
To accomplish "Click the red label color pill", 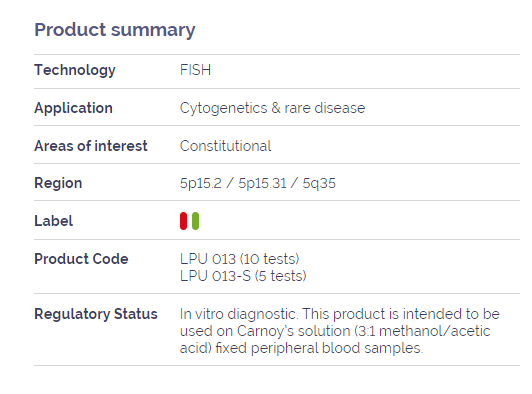I will tap(183, 221).
